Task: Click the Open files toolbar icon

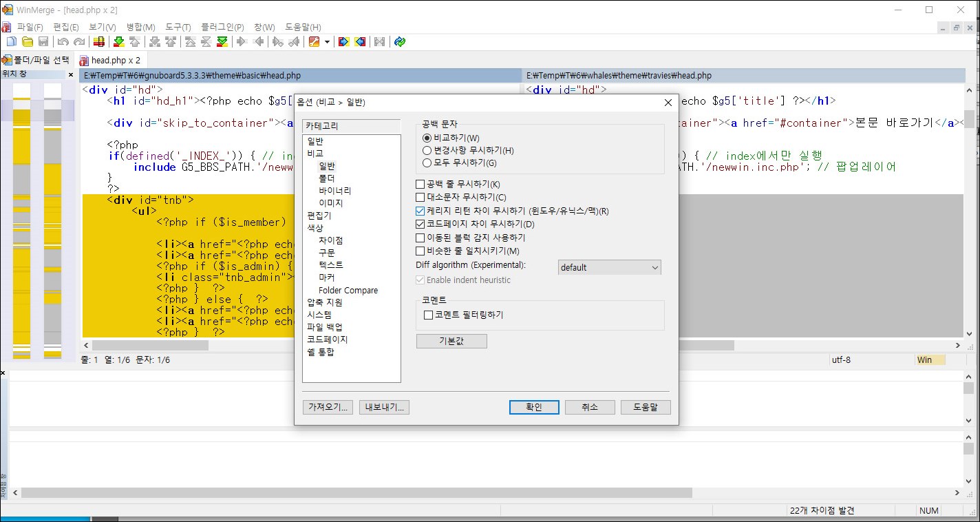Action: [x=27, y=41]
